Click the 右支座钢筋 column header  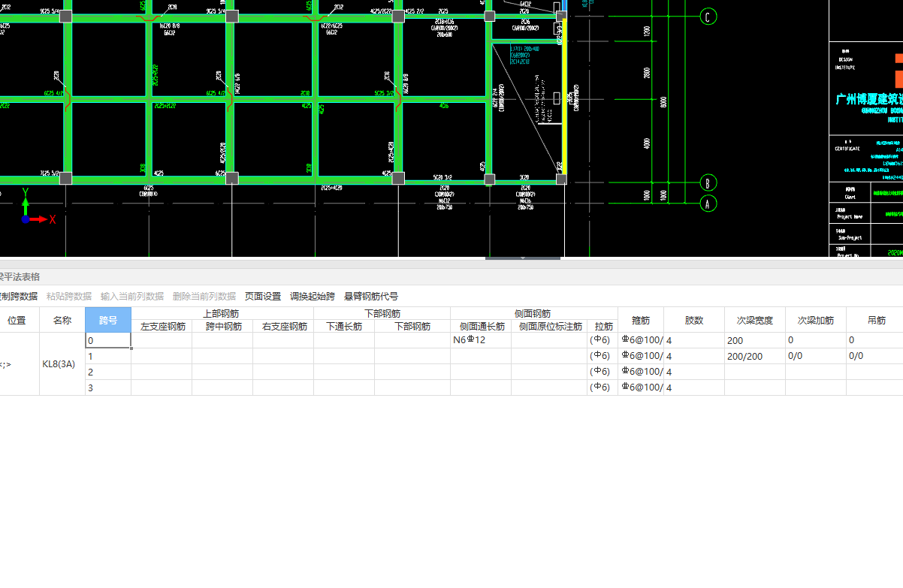point(284,326)
